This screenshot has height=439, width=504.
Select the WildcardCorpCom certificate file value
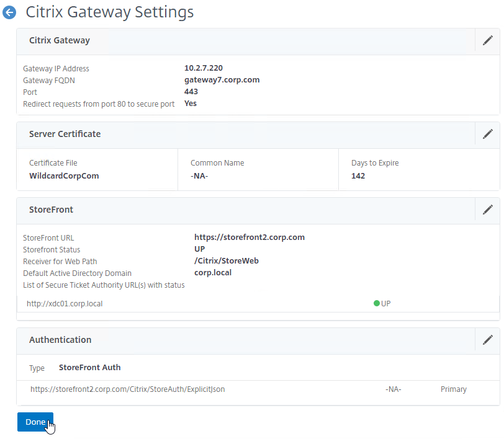pos(64,176)
